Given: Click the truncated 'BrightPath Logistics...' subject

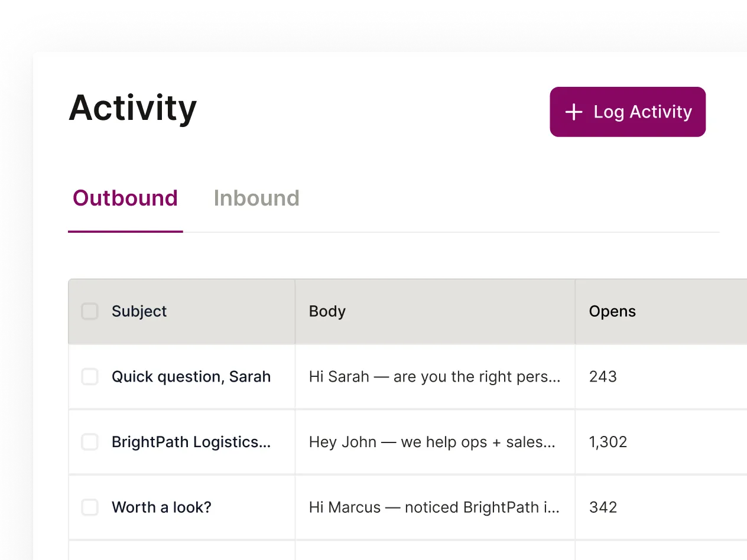Looking at the screenshot, I should point(190,442).
